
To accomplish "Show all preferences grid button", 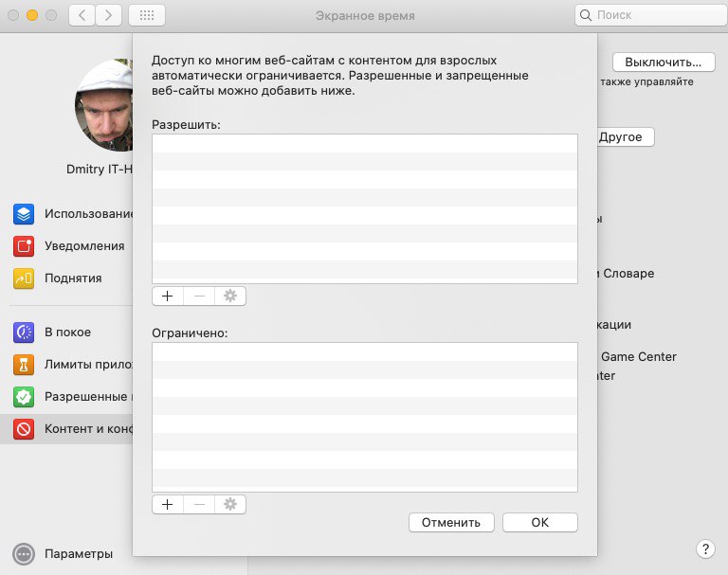I will (x=146, y=15).
